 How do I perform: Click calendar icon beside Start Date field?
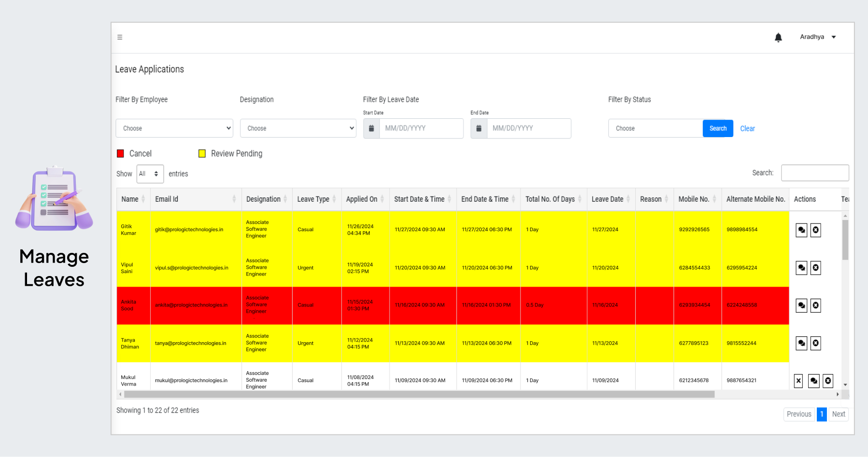[371, 128]
